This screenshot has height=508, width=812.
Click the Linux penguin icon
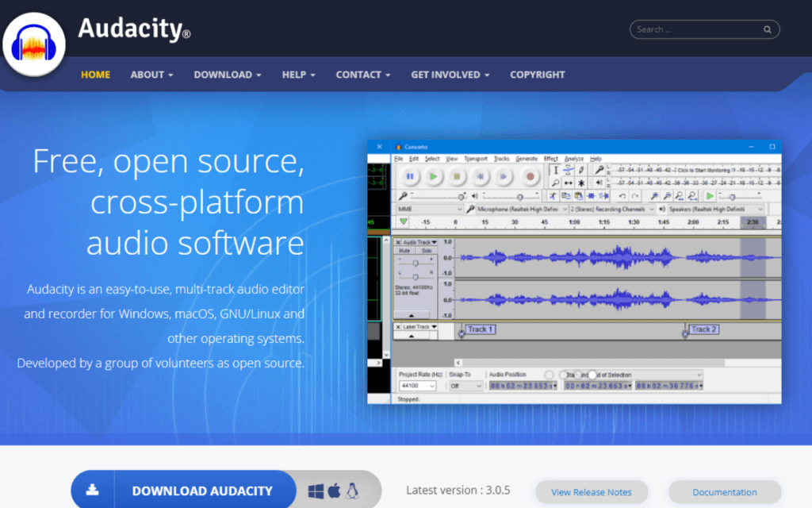pos(352,491)
